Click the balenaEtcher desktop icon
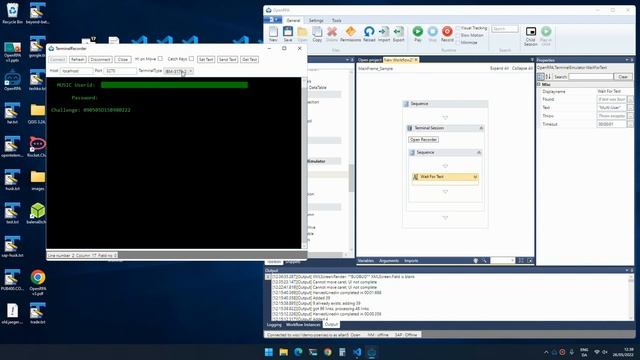 (38, 211)
